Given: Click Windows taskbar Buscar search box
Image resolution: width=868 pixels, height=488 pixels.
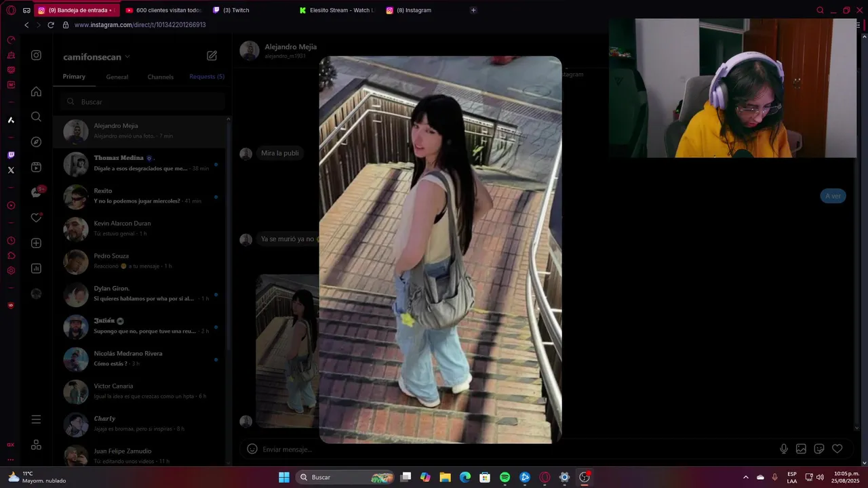Looking at the screenshot, I should (x=345, y=477).
